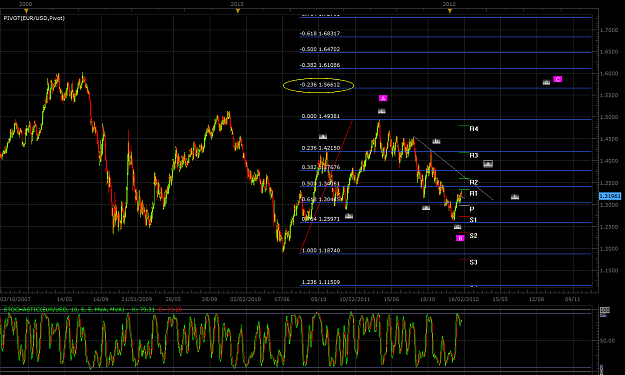Click the 50.00 stochastic axis label
This screenshot has height=375, width=625.
click(607, 341)
